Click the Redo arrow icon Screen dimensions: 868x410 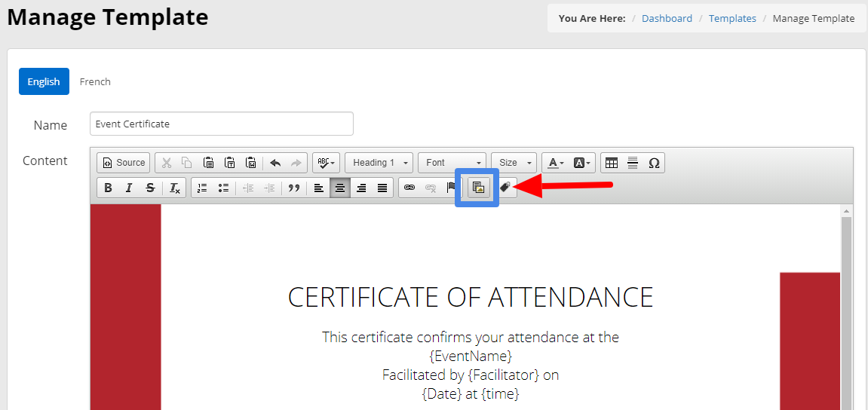[296, 163]
